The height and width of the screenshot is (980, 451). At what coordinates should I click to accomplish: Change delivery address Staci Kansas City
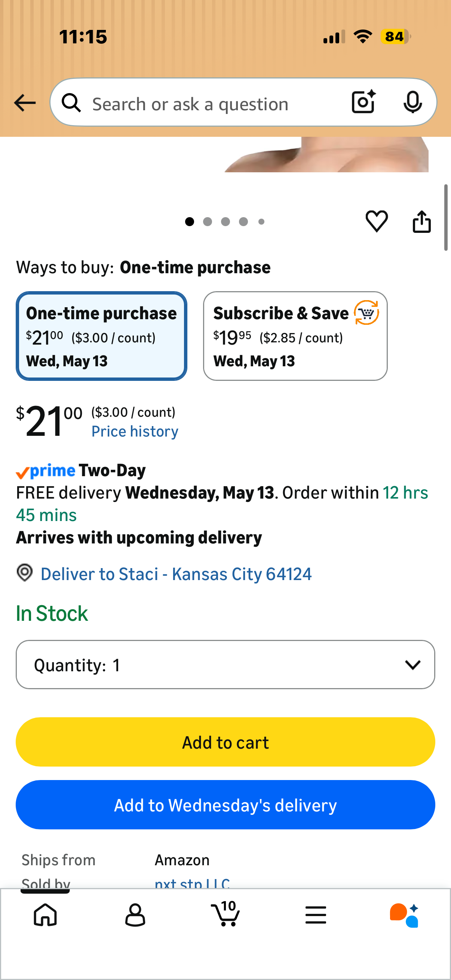click(176, 574)
